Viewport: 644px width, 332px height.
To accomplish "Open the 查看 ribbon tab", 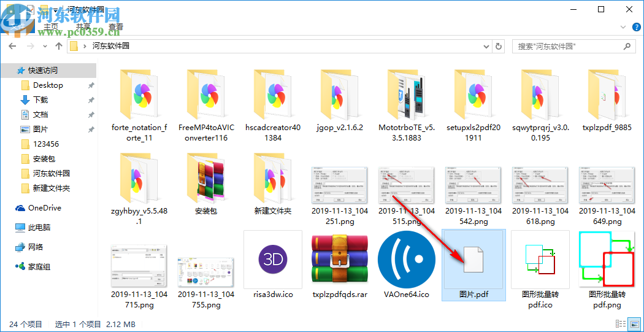I will click(116, 26).
